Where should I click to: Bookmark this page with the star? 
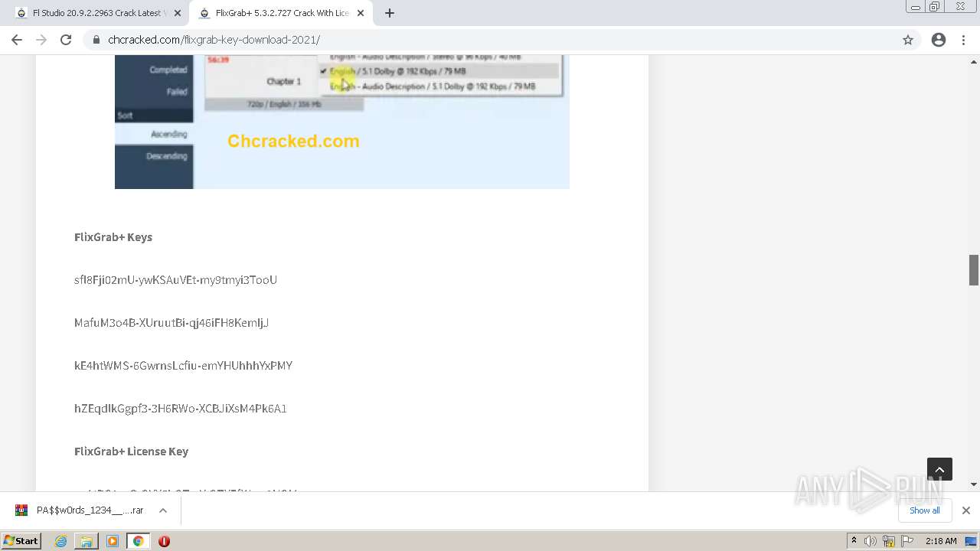[907, 40]
